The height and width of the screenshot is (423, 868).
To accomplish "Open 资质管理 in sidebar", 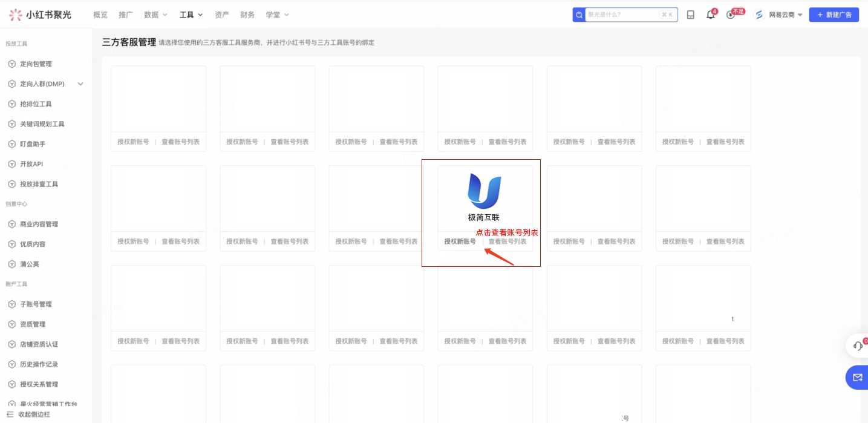I will [x=33, y=324].
